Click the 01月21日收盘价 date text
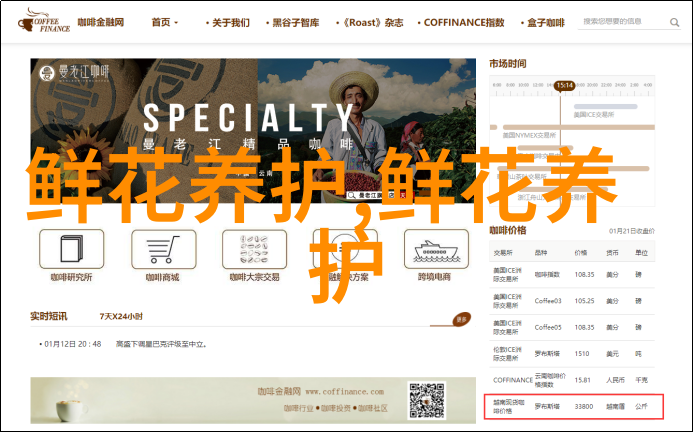 click(632, 231)
